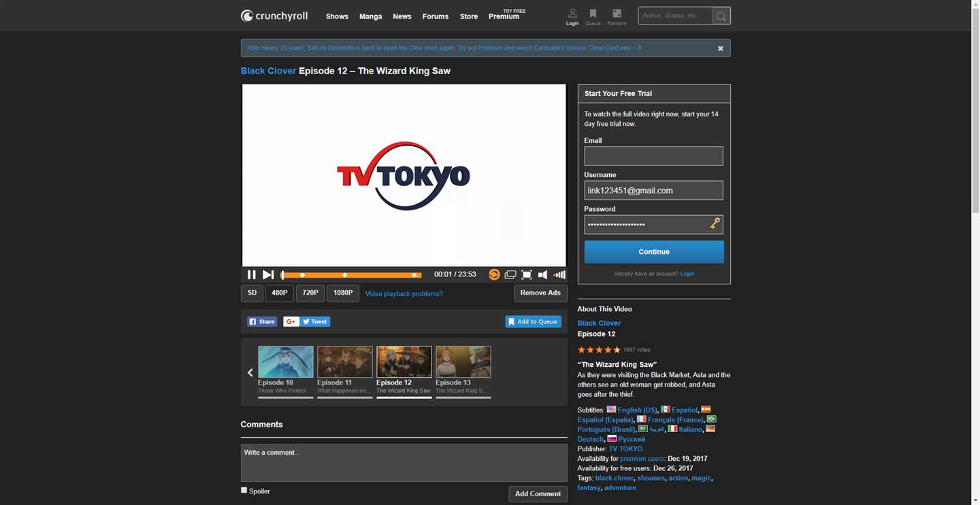980x505 pixels.
Task: Click the Remove Ads button
Action: [x=540, y=293]
